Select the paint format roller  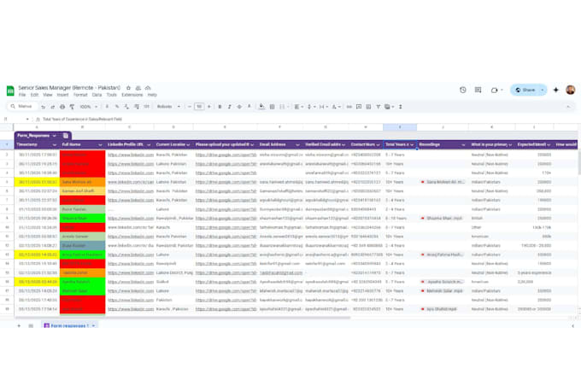click(72, 107)
